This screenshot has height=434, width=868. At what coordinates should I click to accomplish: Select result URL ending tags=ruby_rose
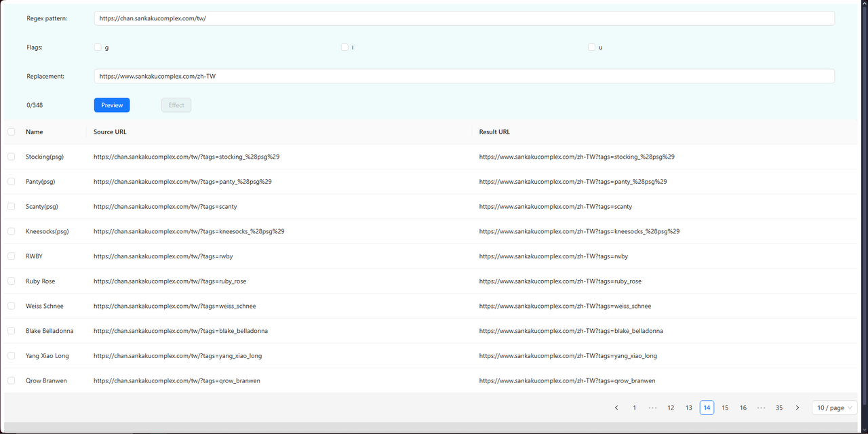560,281
